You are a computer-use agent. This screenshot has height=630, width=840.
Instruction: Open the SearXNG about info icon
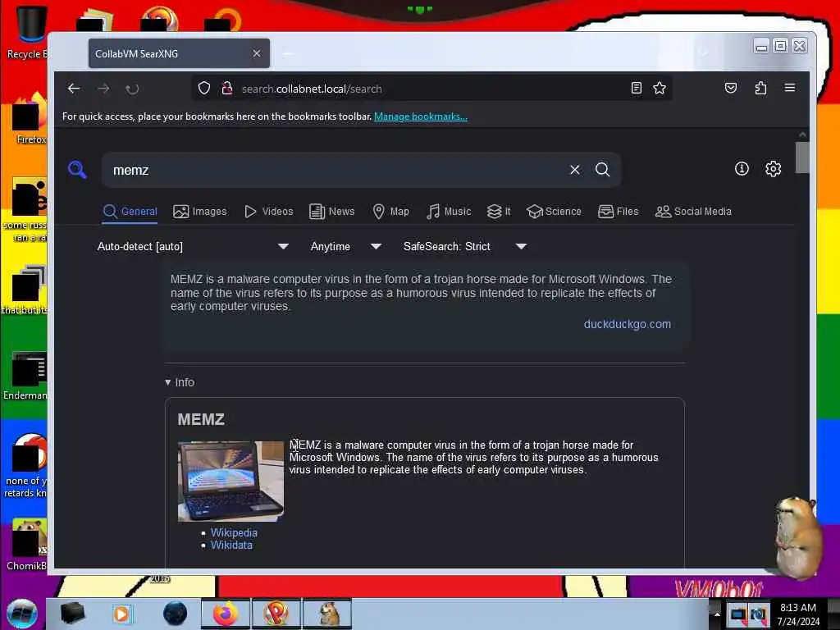[742, 169]
